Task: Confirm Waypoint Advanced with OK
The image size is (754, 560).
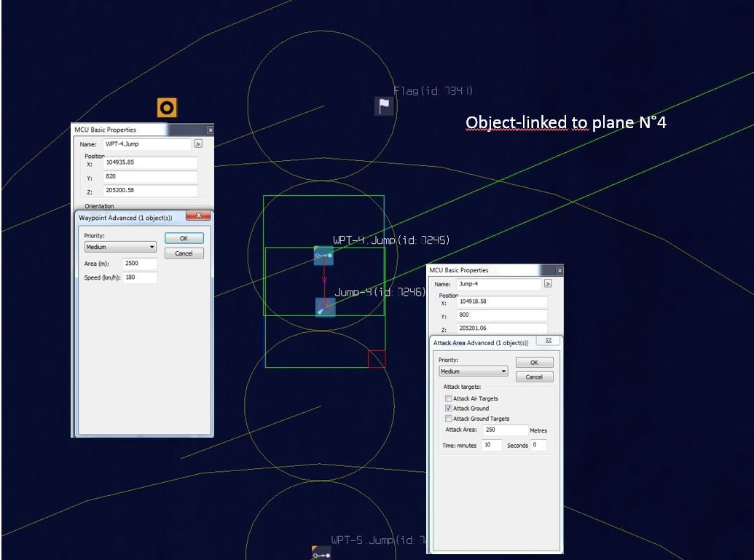Action: coord(184,238)
